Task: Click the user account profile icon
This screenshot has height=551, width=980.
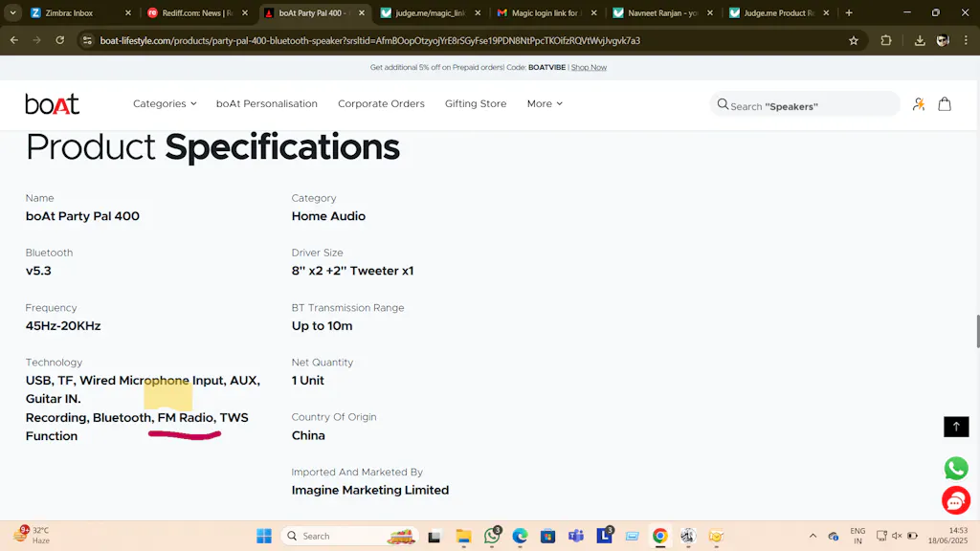Action: click(918, 104)
